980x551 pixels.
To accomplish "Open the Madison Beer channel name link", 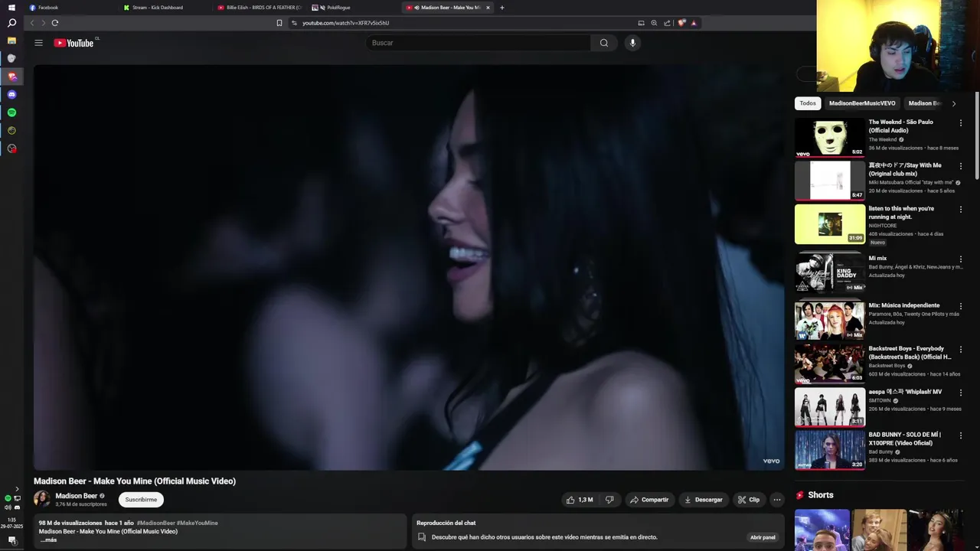I will coord(76,496).
